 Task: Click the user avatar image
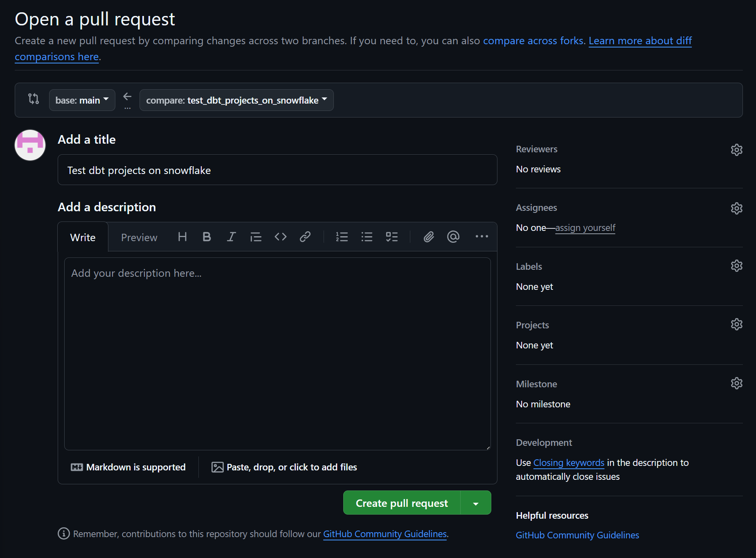click(x=30, y=145)
